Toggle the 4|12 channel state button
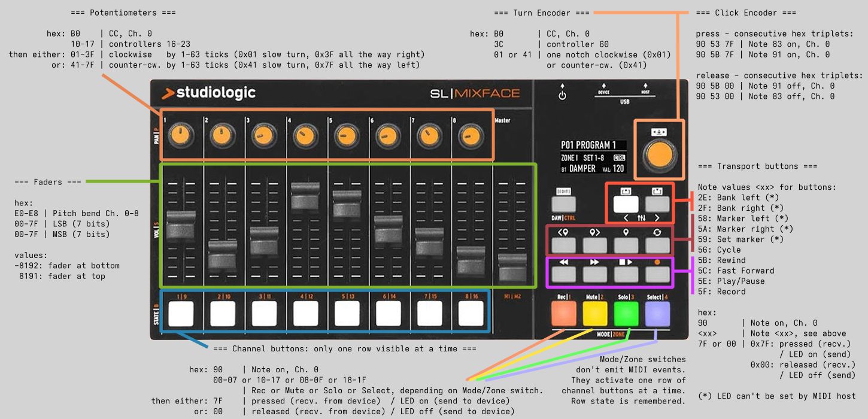This screenshot has height=419, width=868. pos(306,313)
